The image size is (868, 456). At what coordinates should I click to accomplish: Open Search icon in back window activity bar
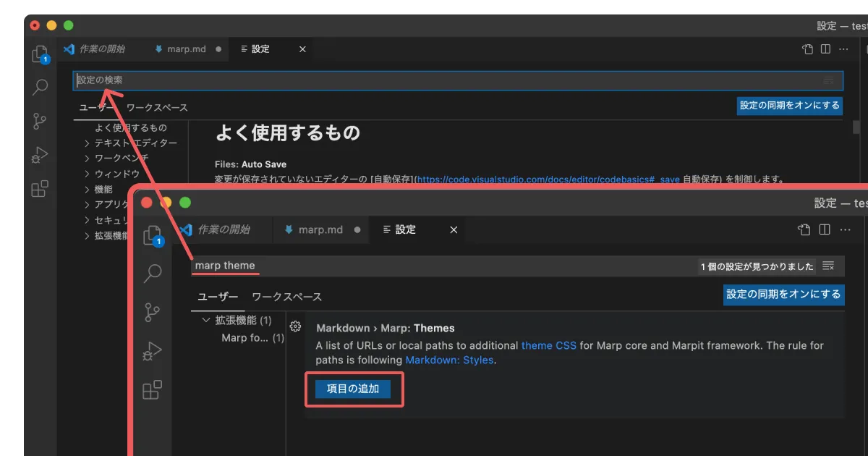(x=41, y=88)
